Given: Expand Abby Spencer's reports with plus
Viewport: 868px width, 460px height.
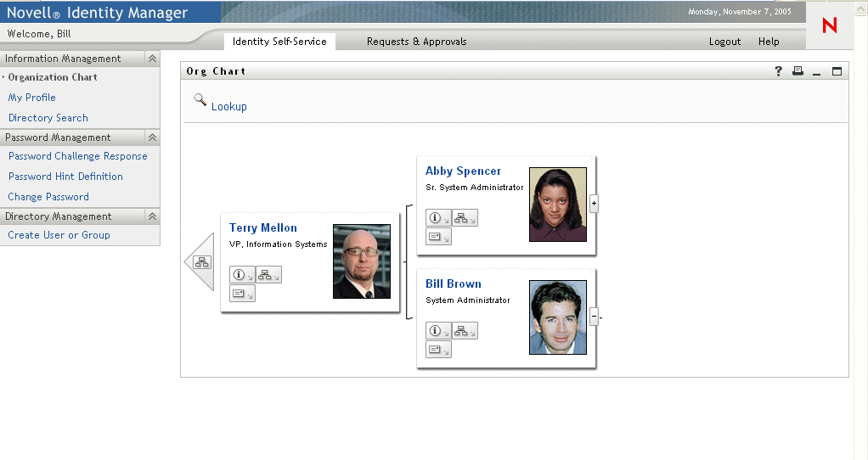Looking at the screenshot, I should (594, 204).
